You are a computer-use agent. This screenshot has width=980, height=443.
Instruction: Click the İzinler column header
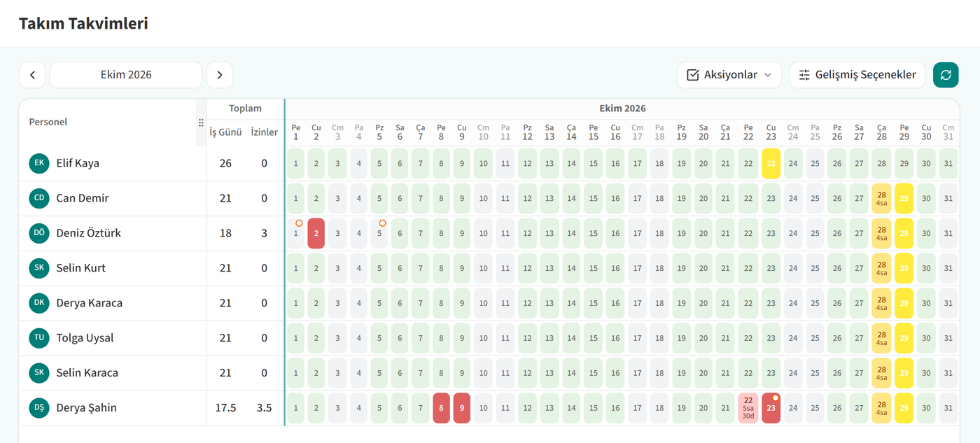[x=265, y=132]
